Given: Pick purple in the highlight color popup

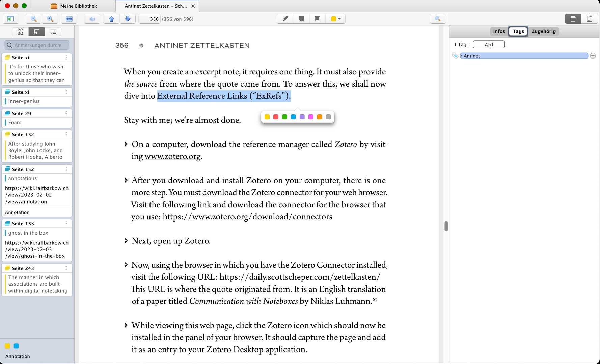Looking at the screenshot, I should coord(302,117).
